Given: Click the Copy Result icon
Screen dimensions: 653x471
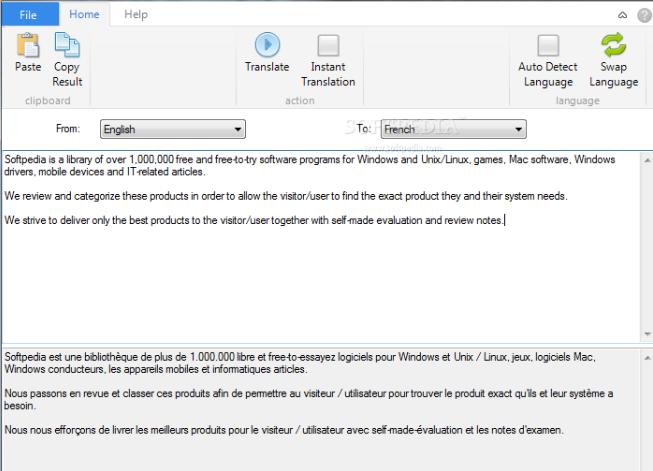Looking at the screenshot, I should 67,45.
